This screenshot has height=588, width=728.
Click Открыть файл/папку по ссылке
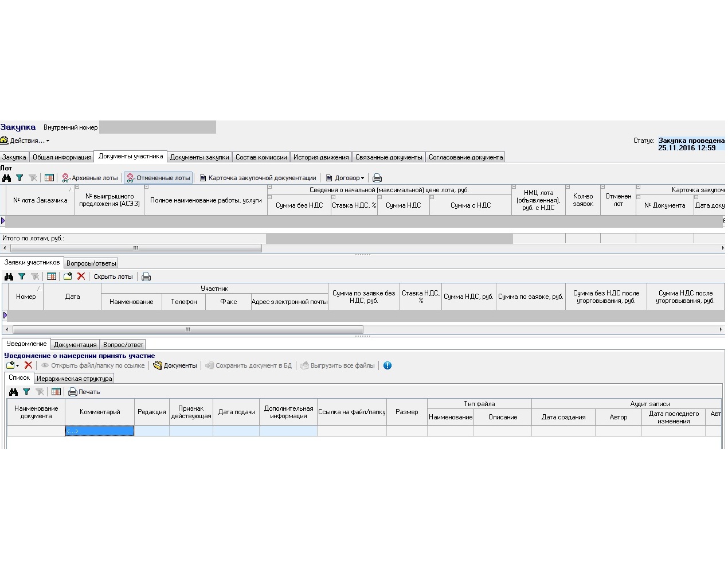tap(93, 365)
